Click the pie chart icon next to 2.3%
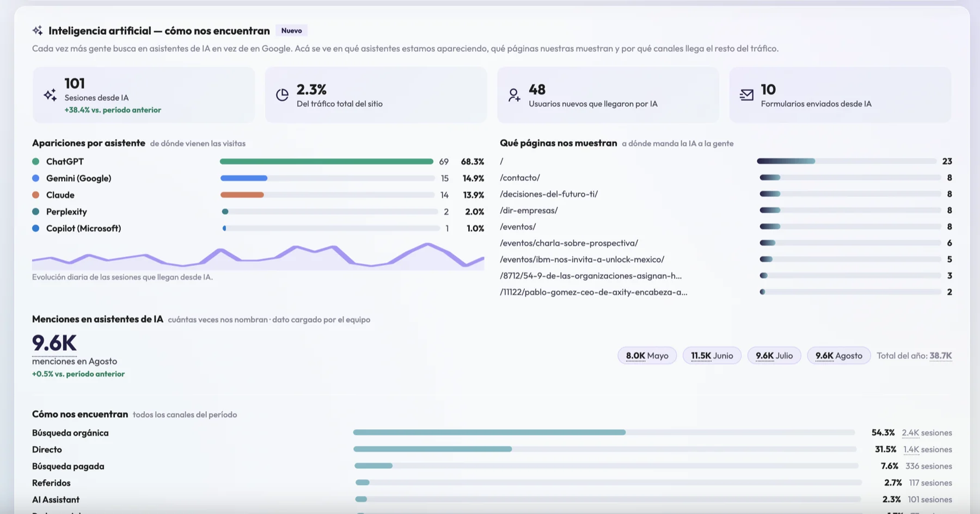This screenshot has width=980, height=514. (x=282, y=95)
